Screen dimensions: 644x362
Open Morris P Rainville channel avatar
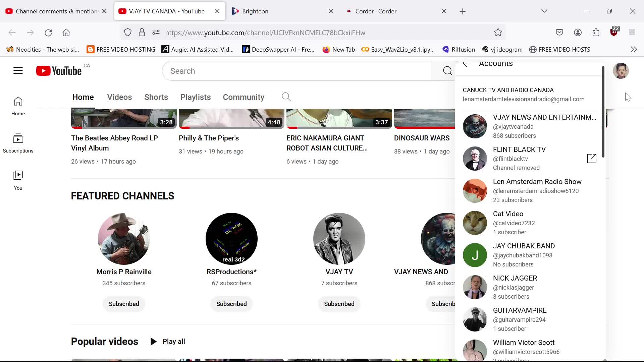(124, 239)
